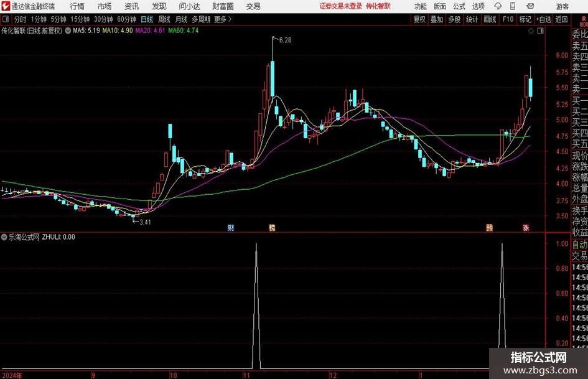
Task: Click the 多股 toolbar button
Action: click(454, 19)
